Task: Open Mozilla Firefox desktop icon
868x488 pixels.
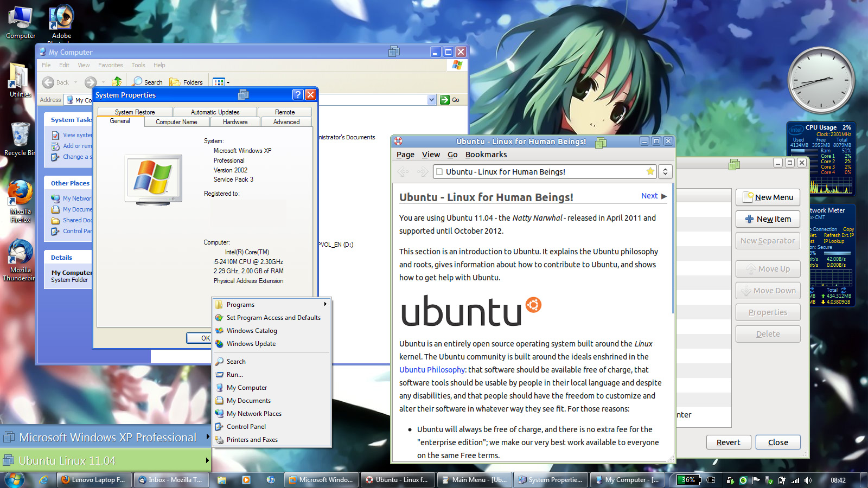Action: click(x=20, y=202)
